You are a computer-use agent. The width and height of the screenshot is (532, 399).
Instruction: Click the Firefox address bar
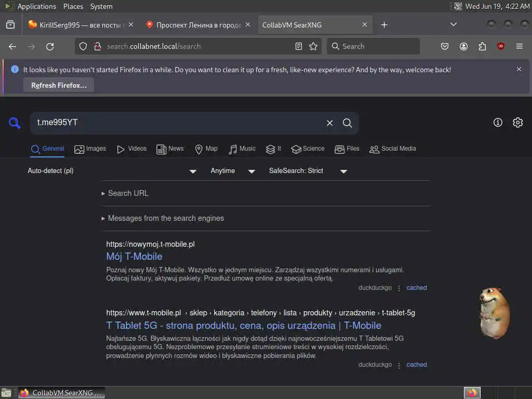coord(197,46)
